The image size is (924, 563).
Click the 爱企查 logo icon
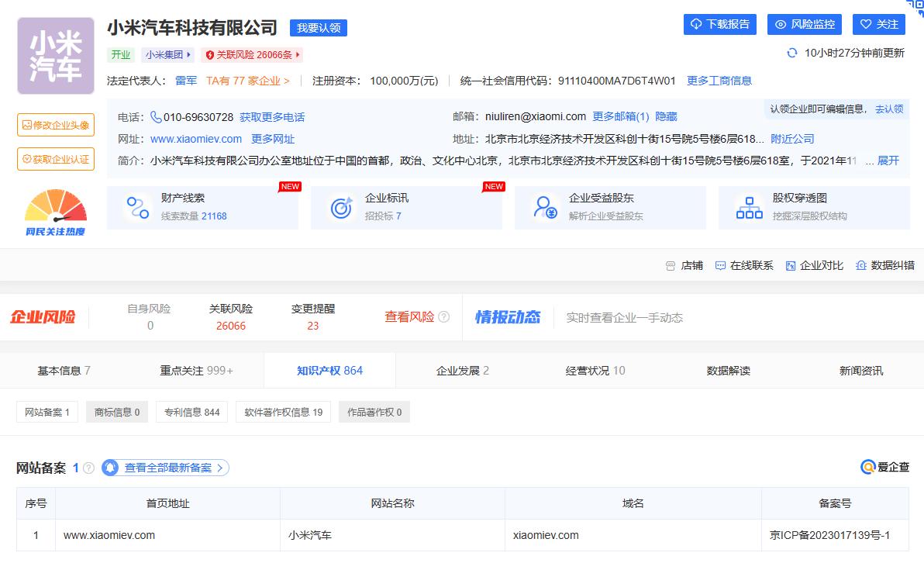coord(868,467)
